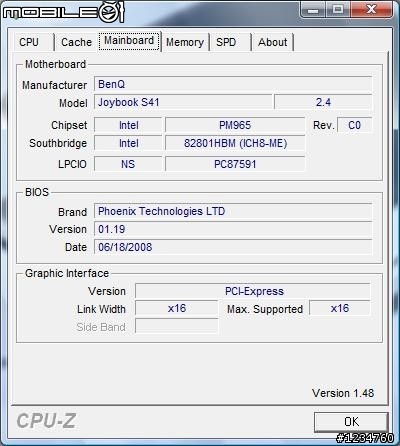Click the Southbridge label
This screenshot has width=400, height=446.
(58, 143)
